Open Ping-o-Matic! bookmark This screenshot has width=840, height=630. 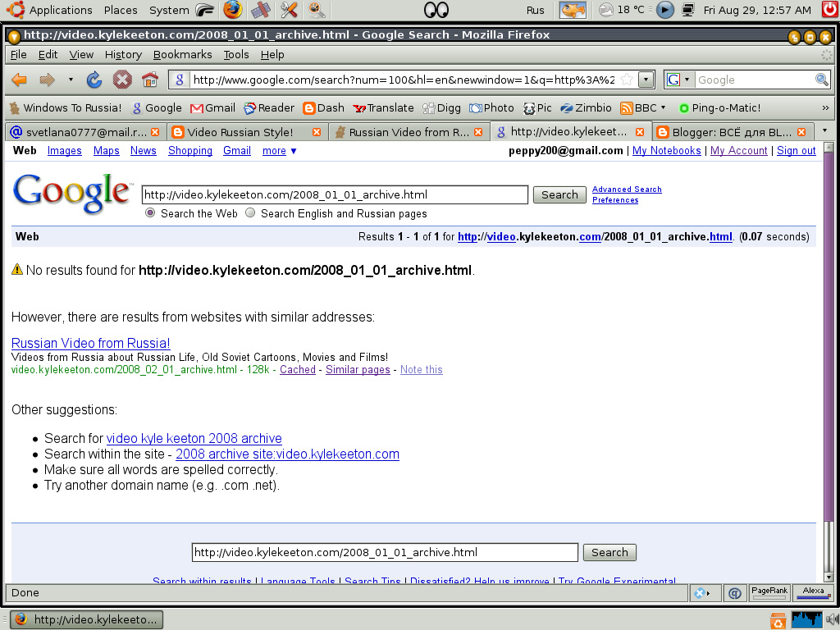coord(719,107)
